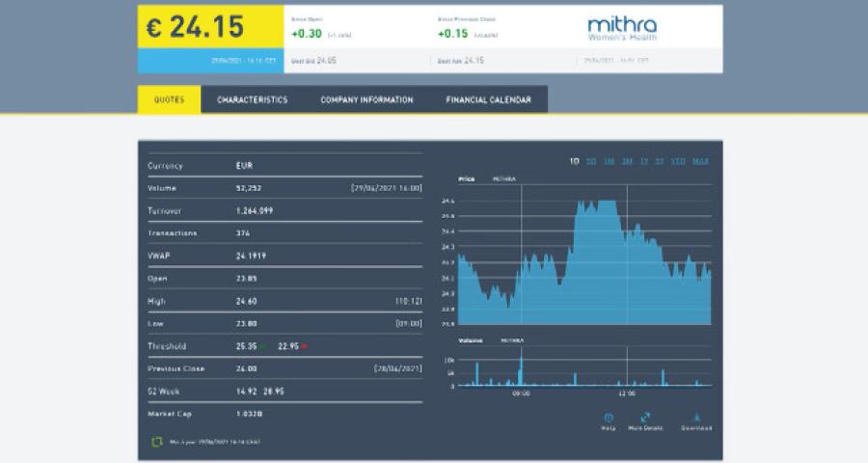Switch chart to 1M range

coord(609,161)
